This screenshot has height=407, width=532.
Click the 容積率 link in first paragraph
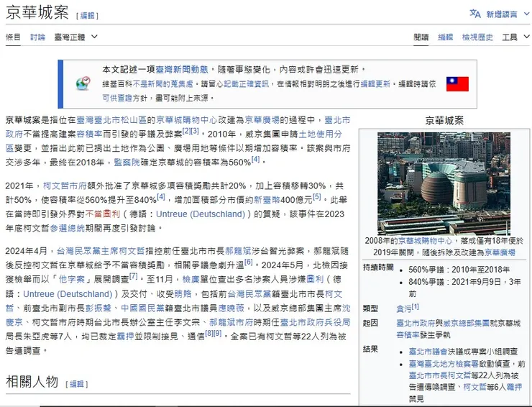pyautogui.click(x=89, y=134)
